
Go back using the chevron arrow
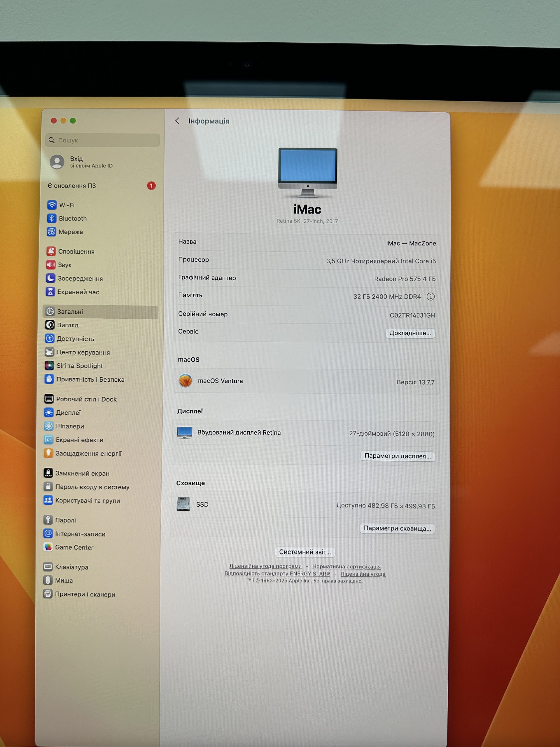click(177, 121)
